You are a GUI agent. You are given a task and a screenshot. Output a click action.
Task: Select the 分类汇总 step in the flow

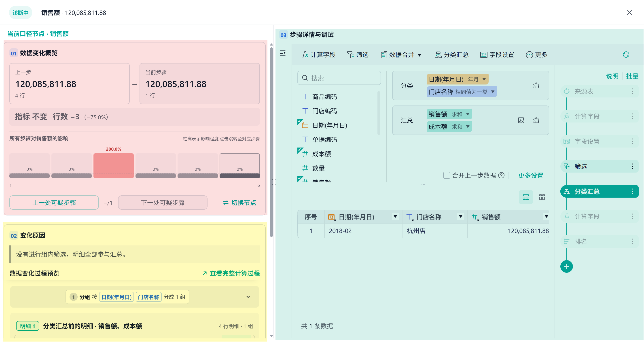click(x=599, y=191)
